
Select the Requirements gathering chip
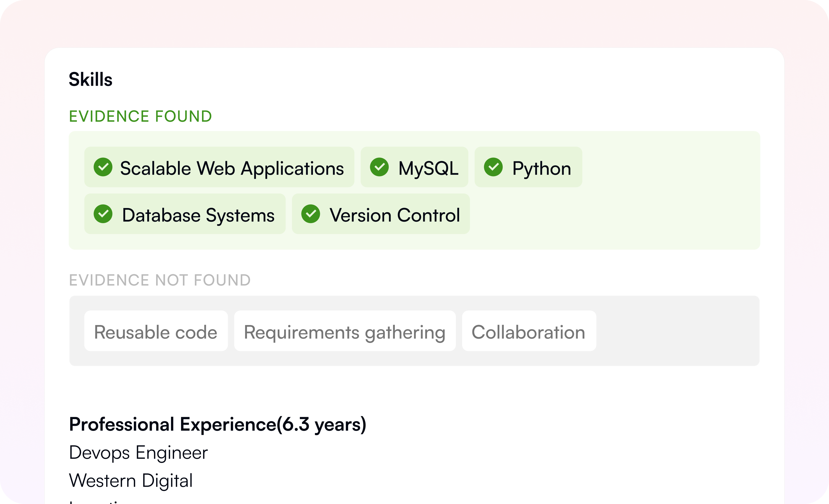pyautogui.click(x=345, y=332)
